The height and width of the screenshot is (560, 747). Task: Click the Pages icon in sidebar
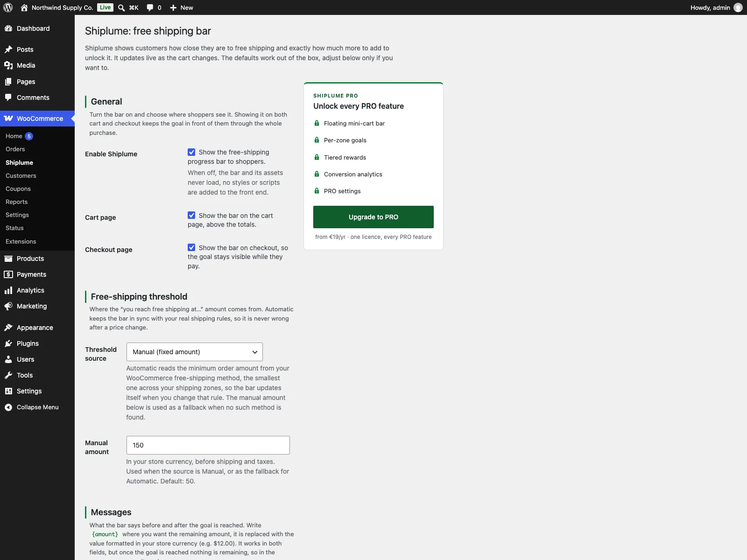click(x=8, y=82)
